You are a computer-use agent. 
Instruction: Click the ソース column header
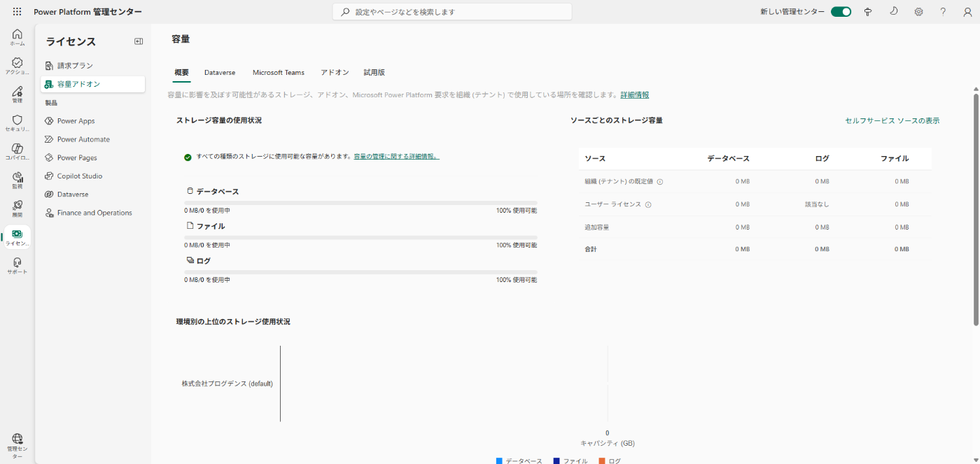[595, 159]
